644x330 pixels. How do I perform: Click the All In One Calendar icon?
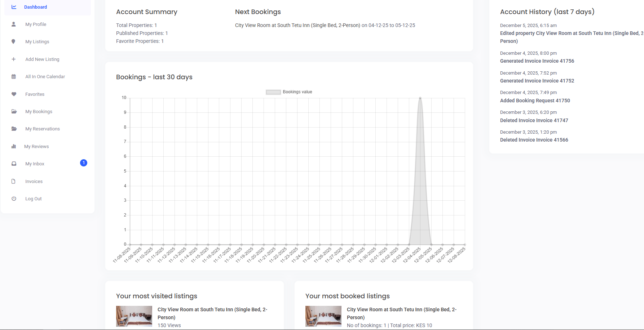14,77
